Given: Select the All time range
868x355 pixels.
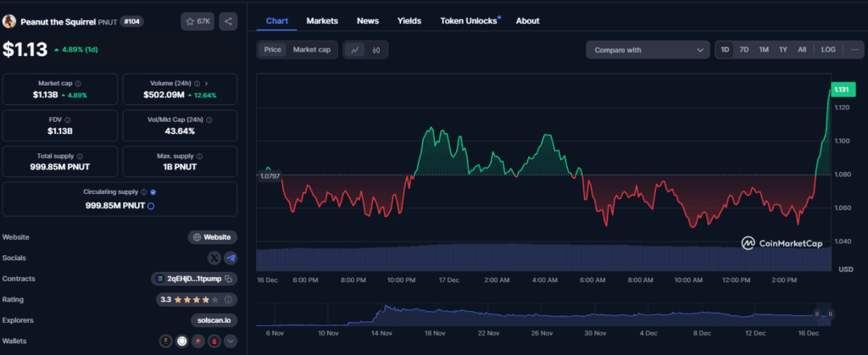Looking at the screenshot, I should pyautogui.click(x=802, y=50).
